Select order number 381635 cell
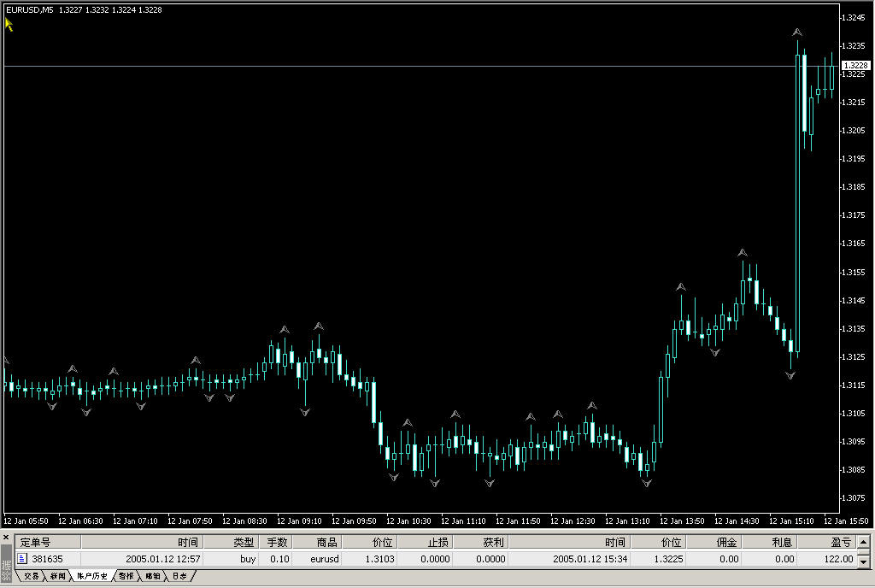This screenshot has height=588, width=875. [48, 558]
